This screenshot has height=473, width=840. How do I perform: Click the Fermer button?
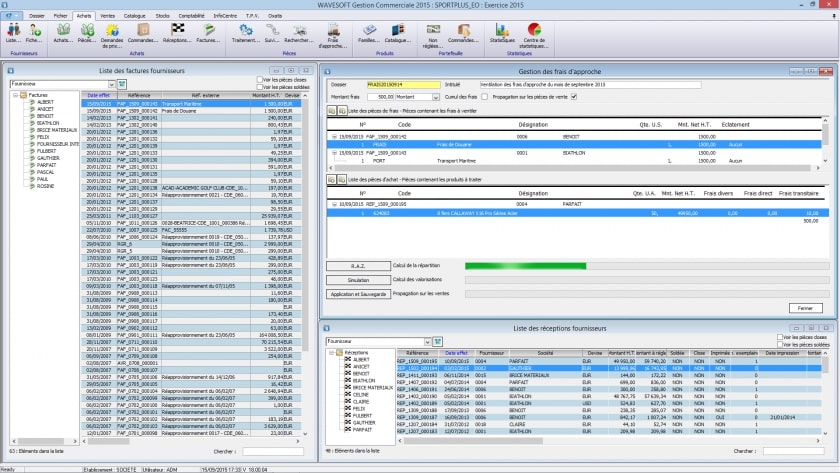pos(805,308)
